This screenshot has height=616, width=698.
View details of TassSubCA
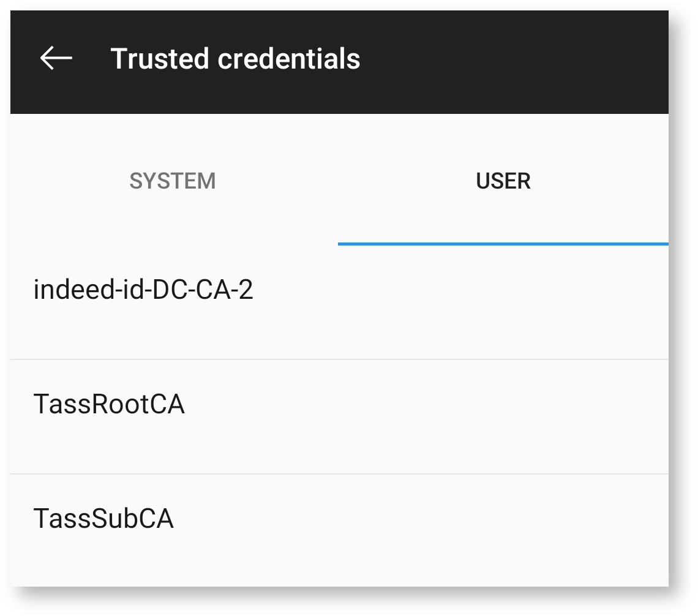(x=103, y=519)
